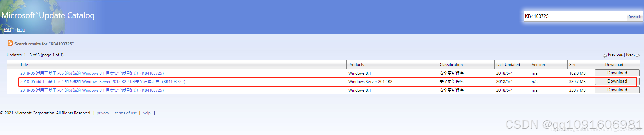Click the Next page arrow icon
This screenshot has height=135, width=644.
638,56
